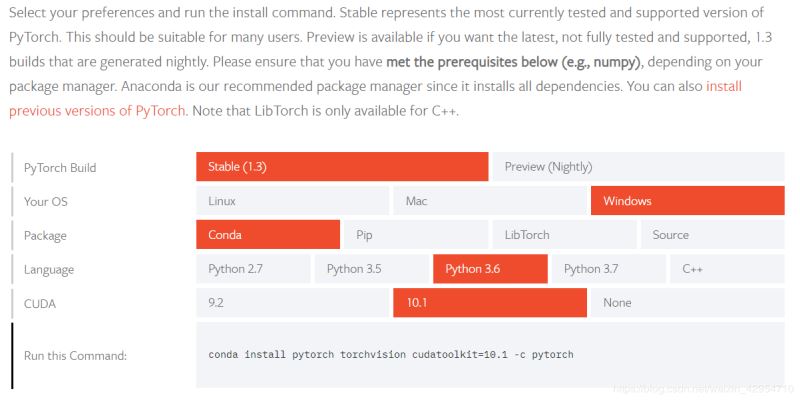The height and width of the screenshot is (401, 800).
Task: Click the conda install command text
Action: point(391,355)
